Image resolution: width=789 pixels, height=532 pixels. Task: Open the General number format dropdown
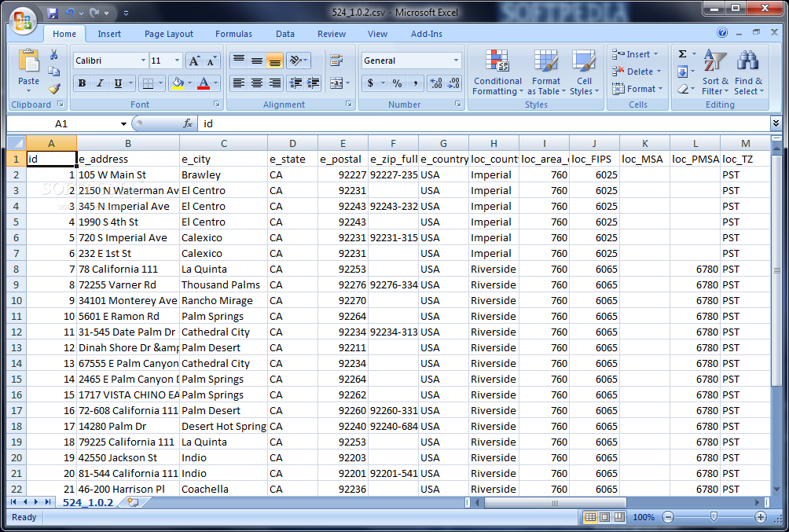coord(456,61)
